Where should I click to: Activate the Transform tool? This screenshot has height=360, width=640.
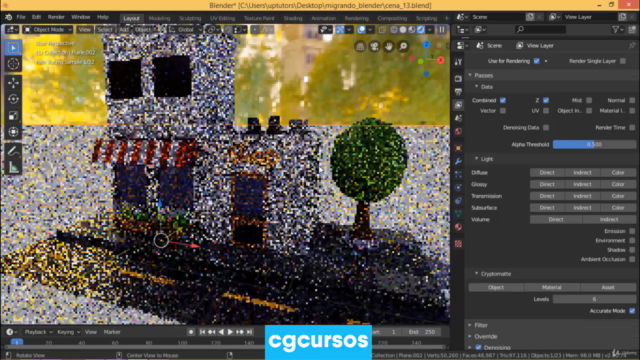coord(13,132)
